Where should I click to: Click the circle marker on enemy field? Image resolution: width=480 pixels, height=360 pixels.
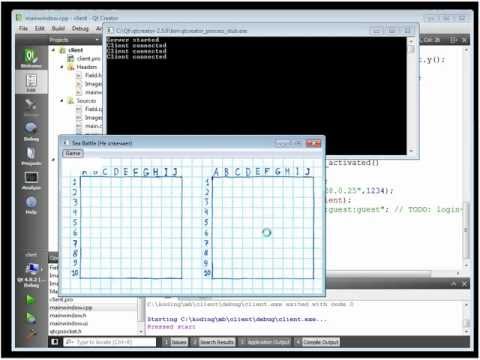coord(267,232)
